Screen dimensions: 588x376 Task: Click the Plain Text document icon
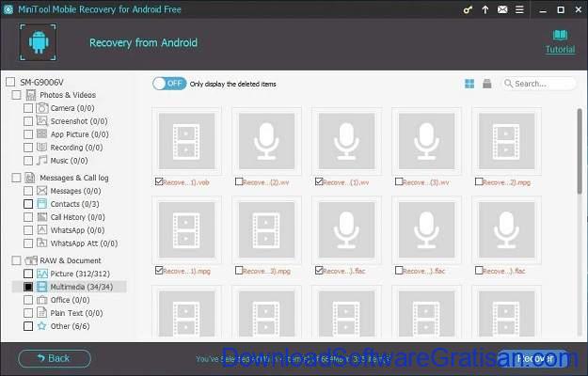42,313
